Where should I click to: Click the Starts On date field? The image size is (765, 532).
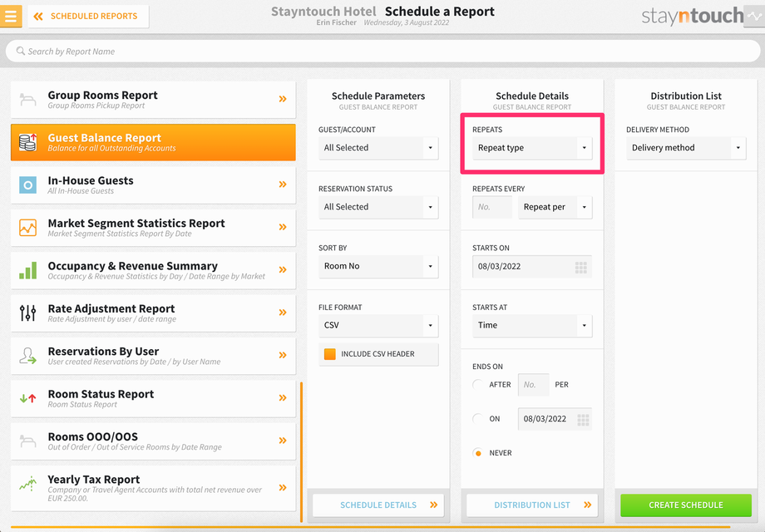click(532, 266)
